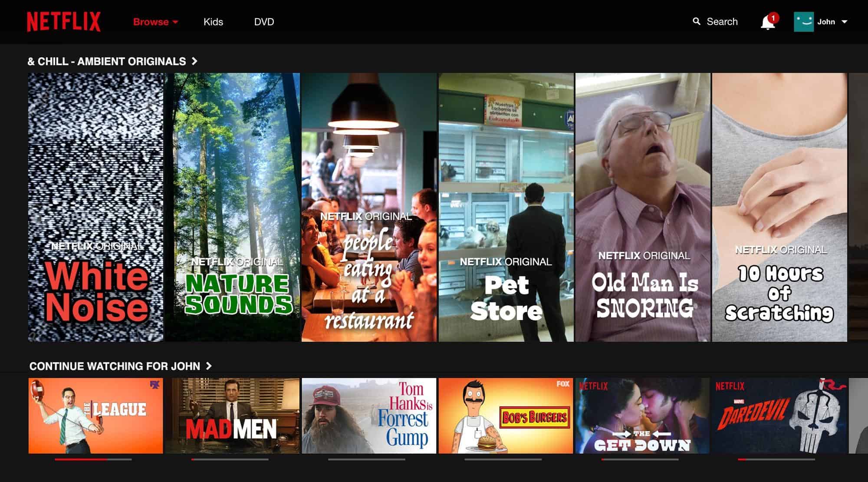Open & Chill - Ambient Originals category heading

[x=107, y=61]
